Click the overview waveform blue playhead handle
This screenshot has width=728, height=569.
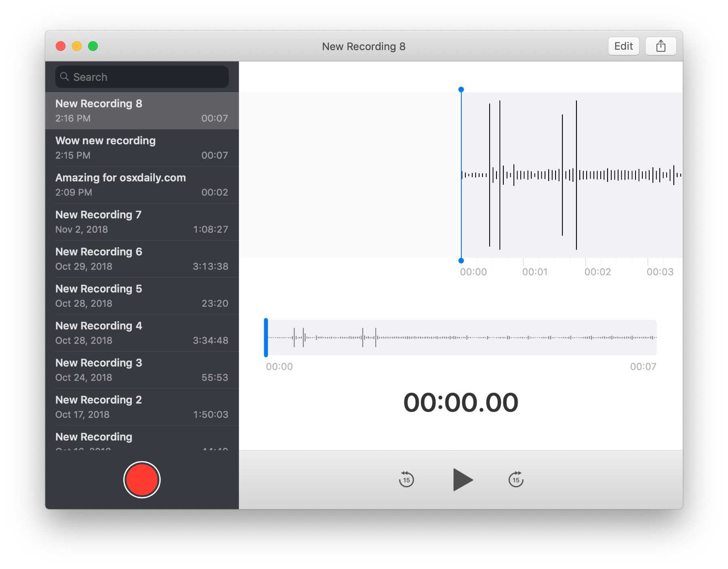266,337
